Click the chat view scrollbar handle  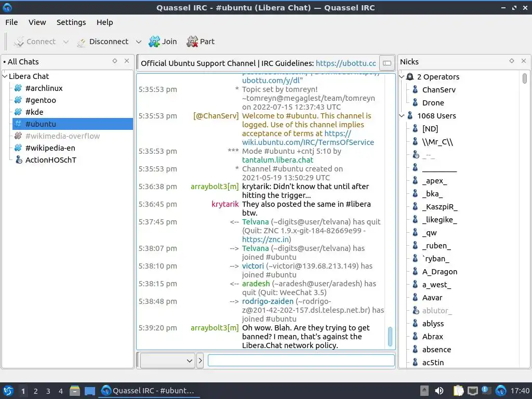click(390, 336)
